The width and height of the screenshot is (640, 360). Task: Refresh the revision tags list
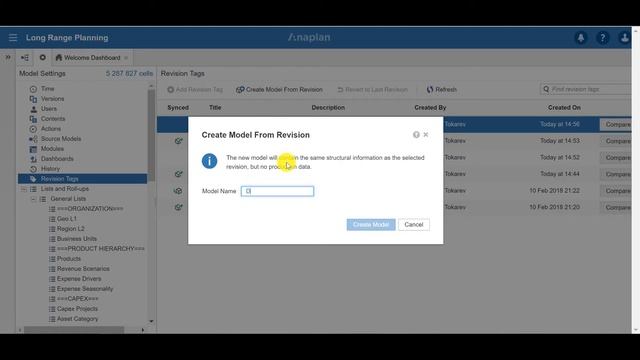click(x=442, y=89)
